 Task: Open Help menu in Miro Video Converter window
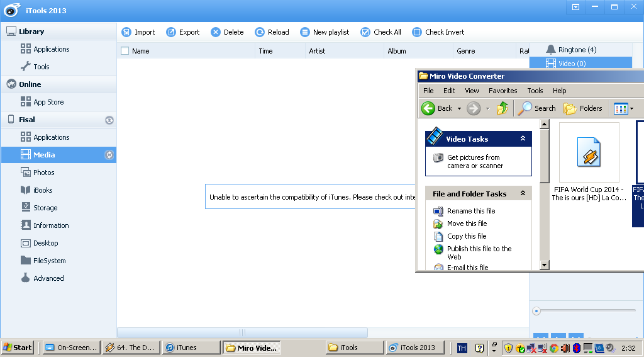[559, 91]
